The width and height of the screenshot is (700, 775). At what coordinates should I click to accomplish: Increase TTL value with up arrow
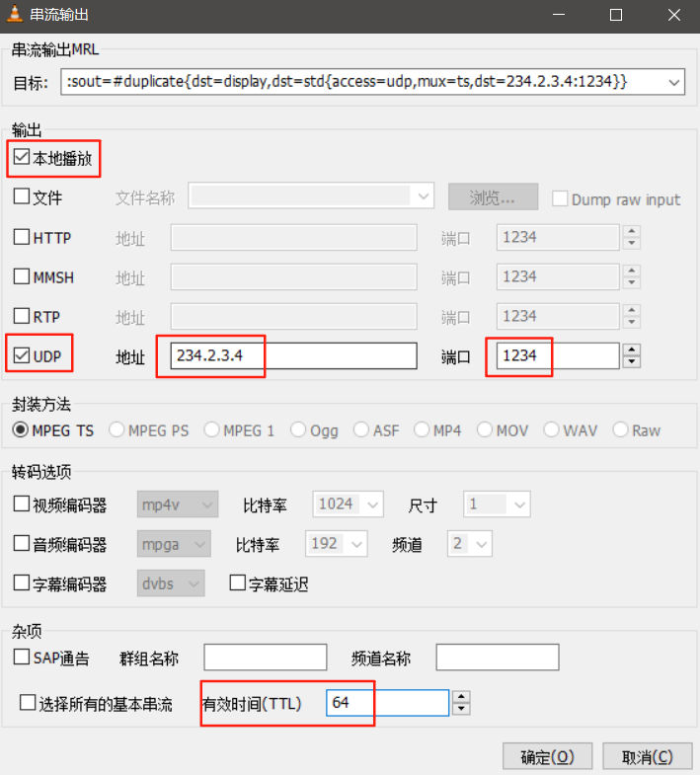coord(461,697)
